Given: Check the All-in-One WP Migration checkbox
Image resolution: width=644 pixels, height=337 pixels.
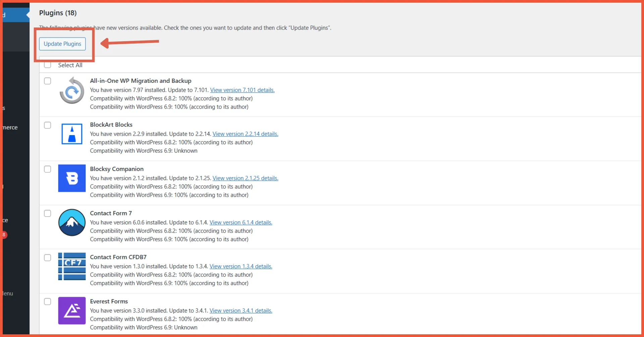Looking at the screenshot, I should click(x=47, y=81).
